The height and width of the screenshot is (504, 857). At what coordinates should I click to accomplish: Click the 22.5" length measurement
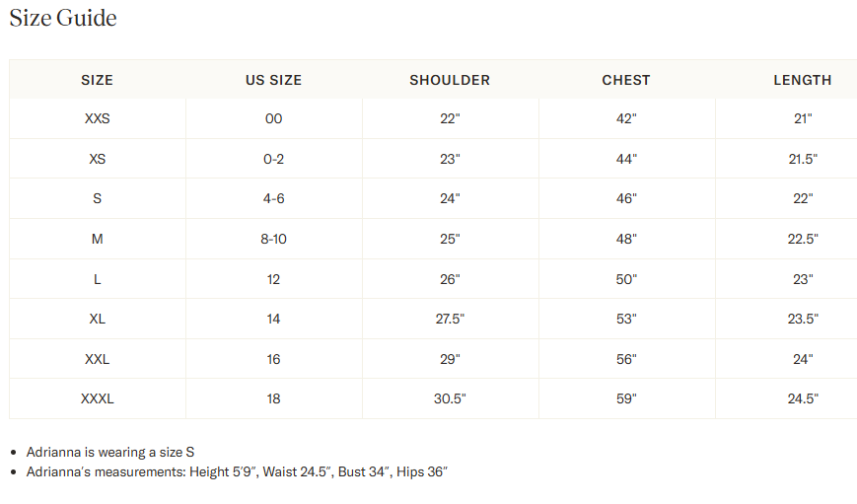pyautogui.click(x=803, y=239)
